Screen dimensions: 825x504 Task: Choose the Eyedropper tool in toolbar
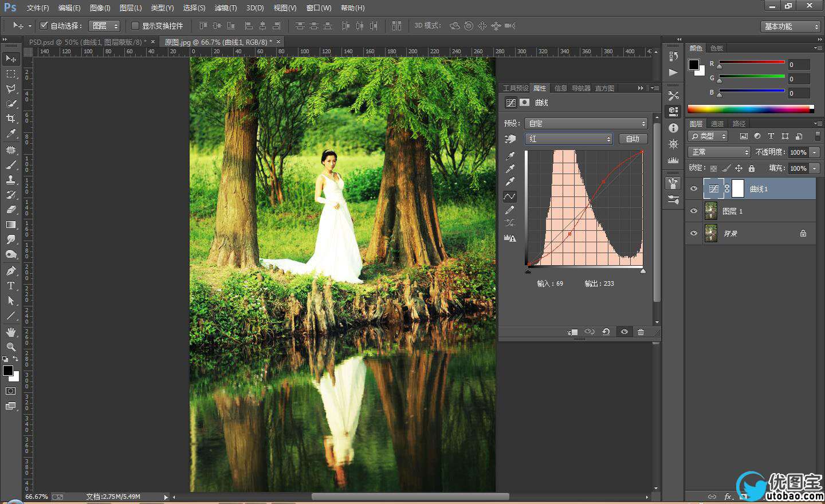[x=11, y=134]
